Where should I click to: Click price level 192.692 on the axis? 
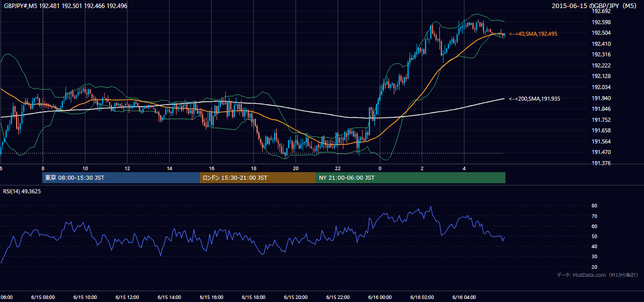[x=601, y=11]
